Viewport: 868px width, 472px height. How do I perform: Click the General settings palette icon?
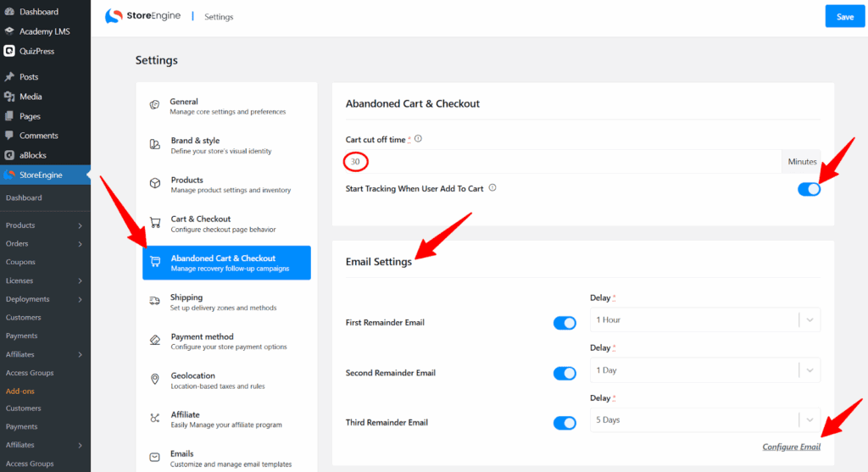coord(154,104)
